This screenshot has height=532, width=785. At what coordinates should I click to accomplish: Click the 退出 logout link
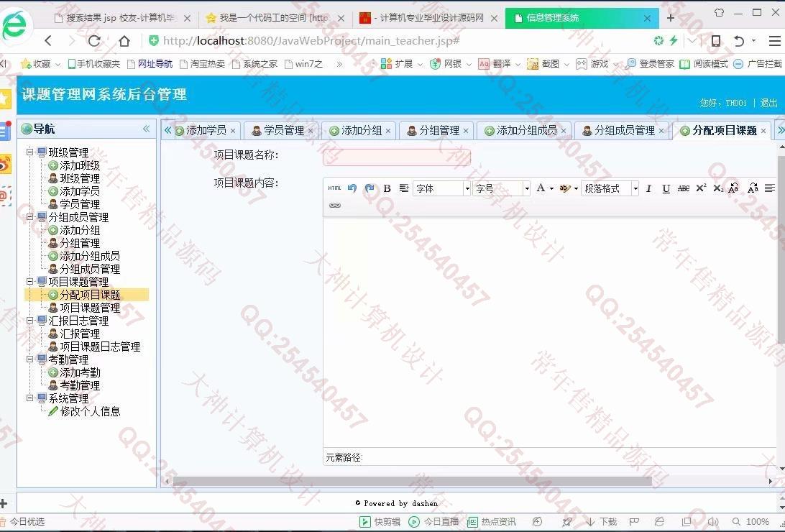pos(768,103)
